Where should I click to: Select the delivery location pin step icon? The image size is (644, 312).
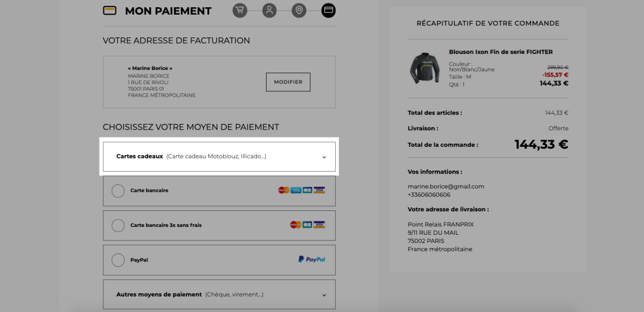(299, 10)
